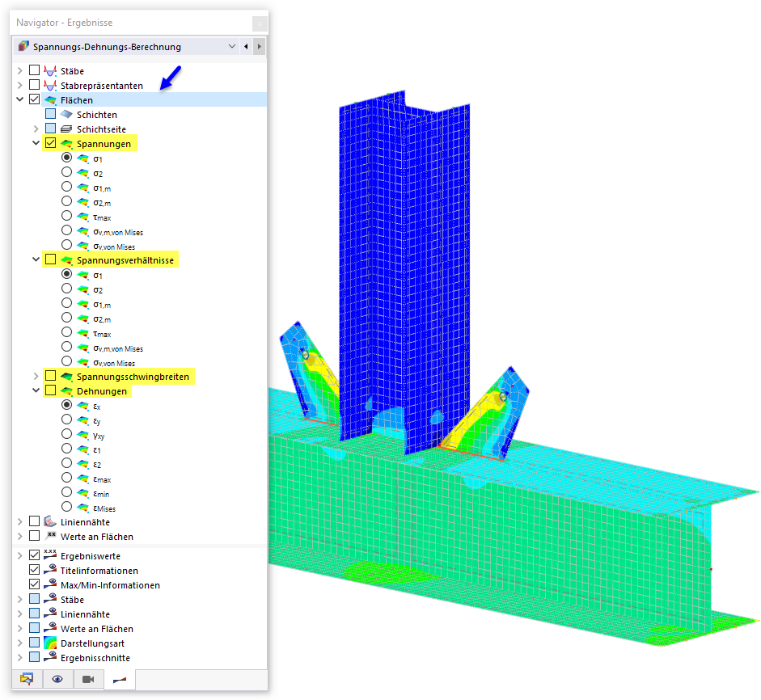
Task: Collapse the Spannungen group
Action: (x=36, y=143)
